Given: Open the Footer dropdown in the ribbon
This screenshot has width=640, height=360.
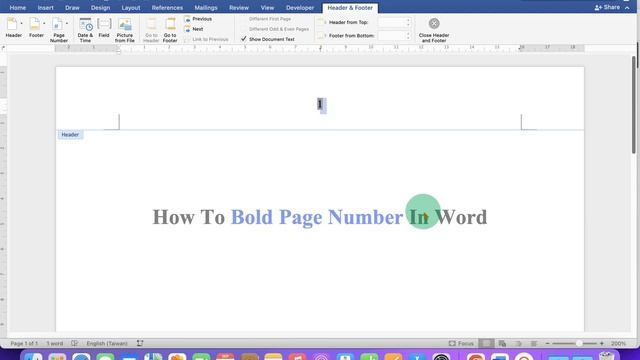Looking at the screenshot, I should [x=36, y=28].
